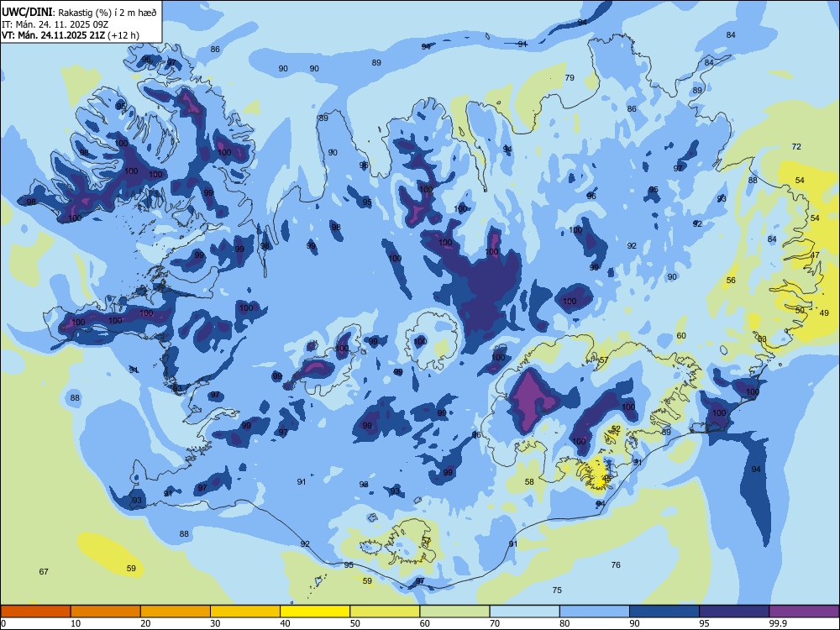Choose the amber 30–40 legend swatch
Image resolution: width=840 pixels, height=630 pixels.
click(245, 612)
